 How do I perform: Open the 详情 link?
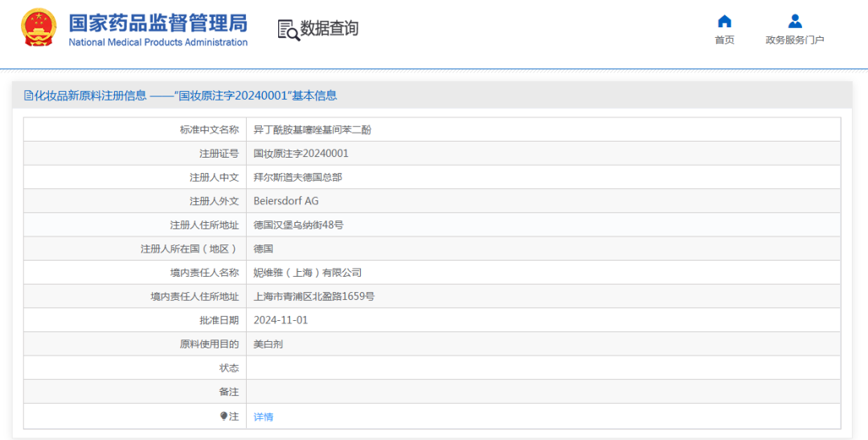(264, 417)
